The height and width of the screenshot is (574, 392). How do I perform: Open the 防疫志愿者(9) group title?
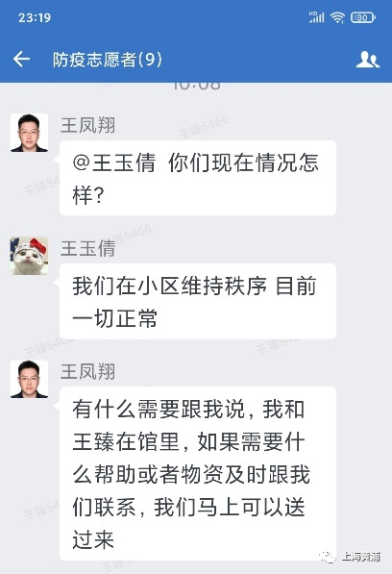tap(108, 60)
